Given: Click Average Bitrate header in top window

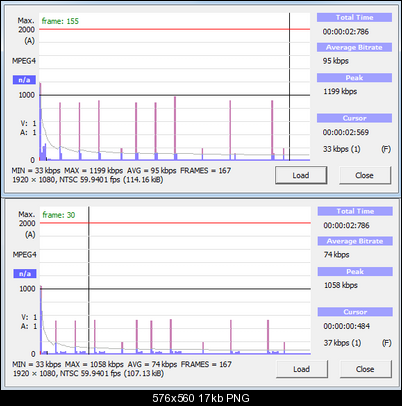Looking at the screenshot, I should [x=354, y=47].
